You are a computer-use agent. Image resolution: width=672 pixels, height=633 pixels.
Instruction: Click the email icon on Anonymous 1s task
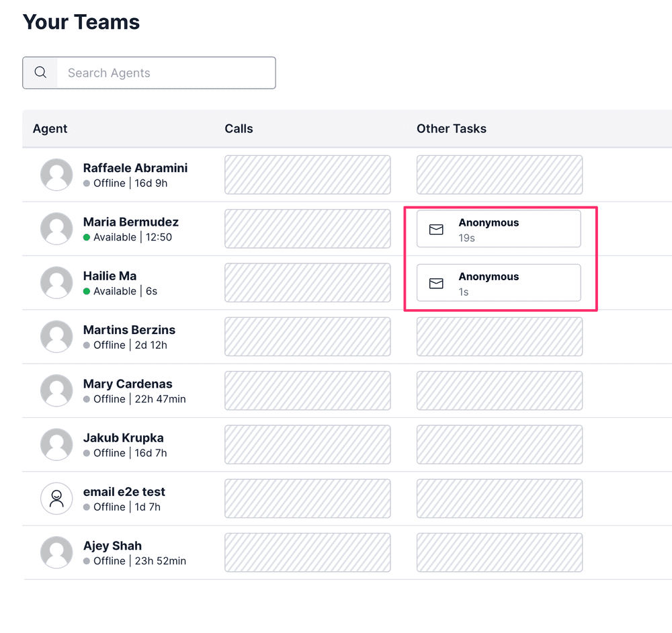436,283
